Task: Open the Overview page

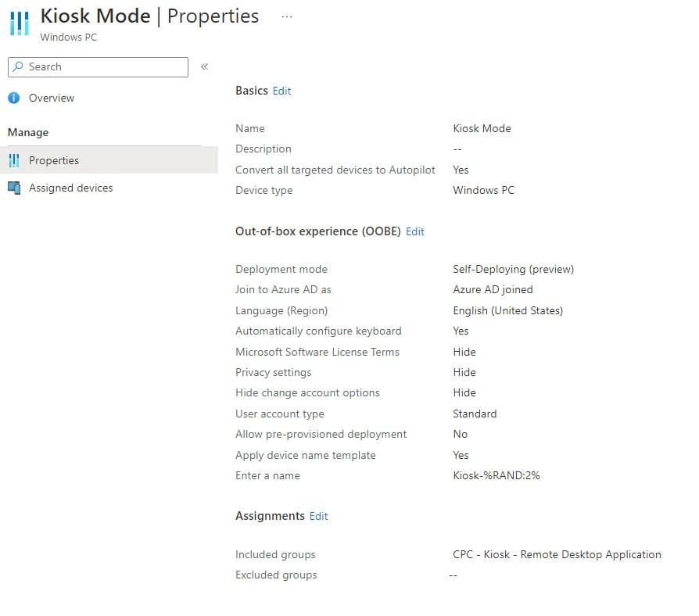Action: (x=52, y=98)
